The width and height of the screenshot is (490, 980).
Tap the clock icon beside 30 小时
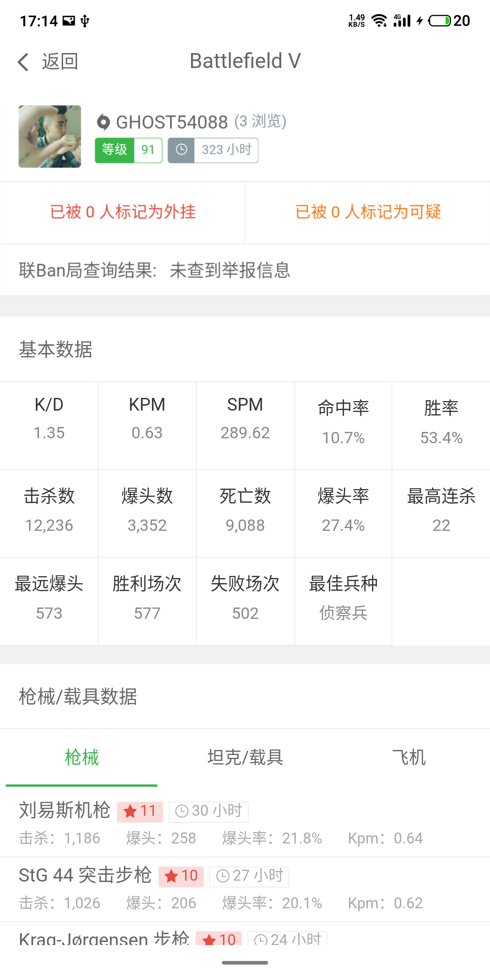[x=181, y=811]
